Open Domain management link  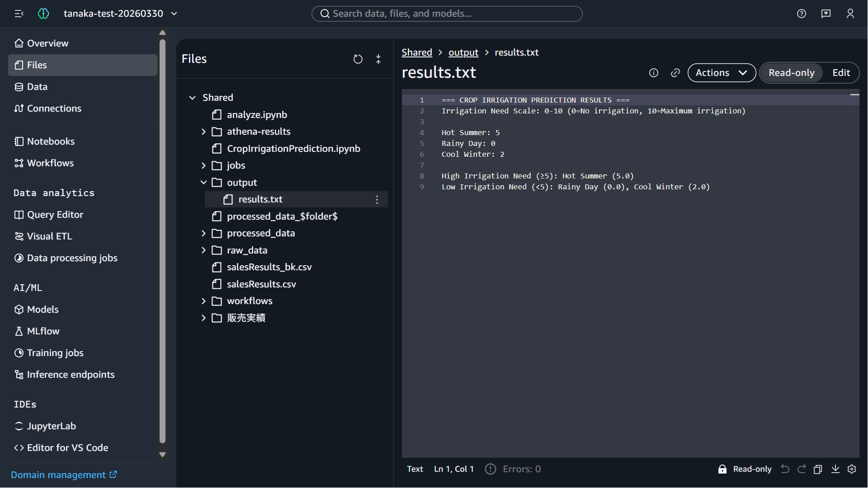point(64,475)
